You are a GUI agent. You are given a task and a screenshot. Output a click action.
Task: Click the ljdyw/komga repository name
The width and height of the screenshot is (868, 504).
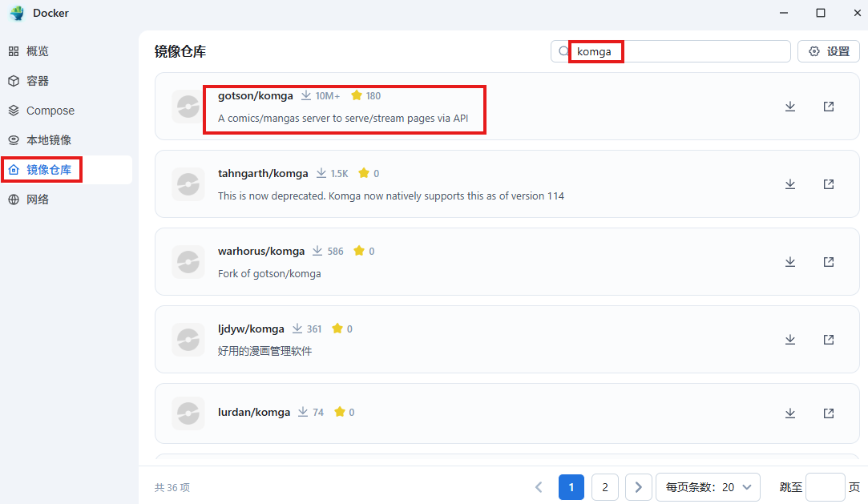pos(251,329)
